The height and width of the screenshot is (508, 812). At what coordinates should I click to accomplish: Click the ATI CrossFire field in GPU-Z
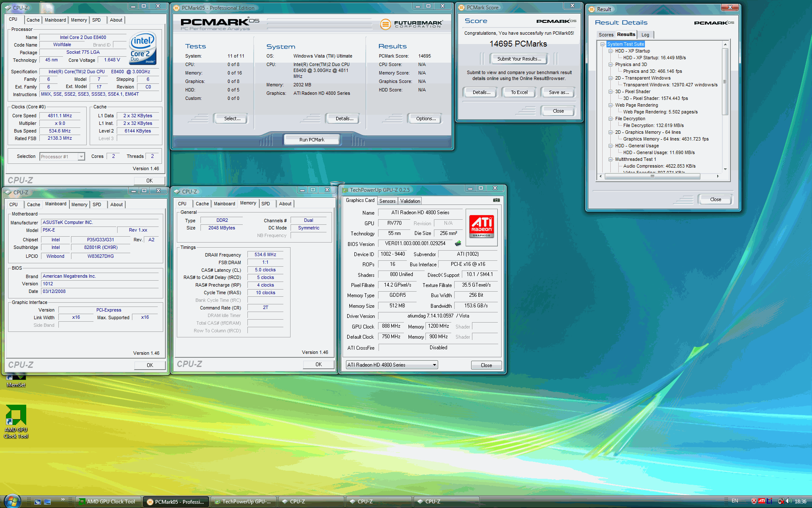click(x=438, y=348)
